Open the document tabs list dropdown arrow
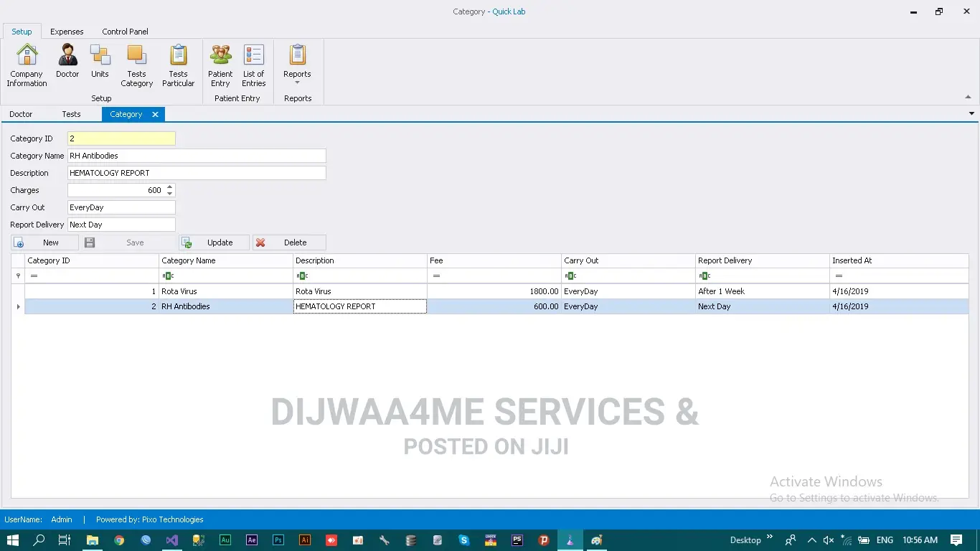The width and height of the screenshot is (980, 551). (971, 113)
